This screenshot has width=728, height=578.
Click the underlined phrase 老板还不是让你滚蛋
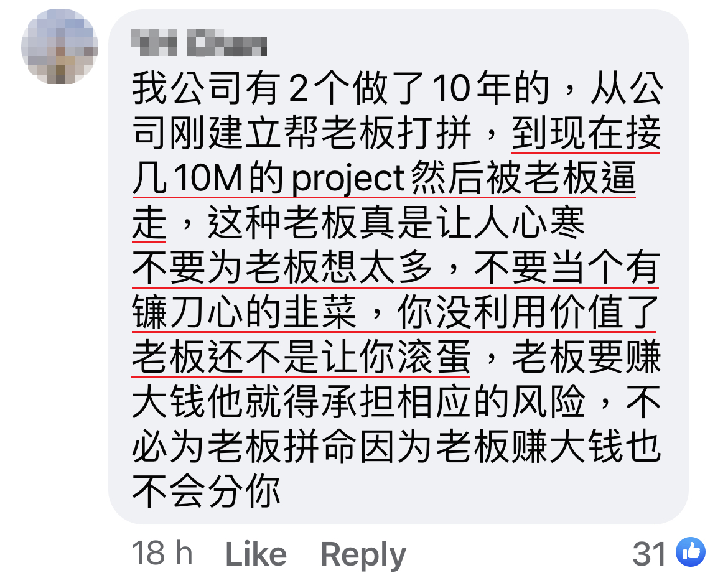tap(301, 357)
